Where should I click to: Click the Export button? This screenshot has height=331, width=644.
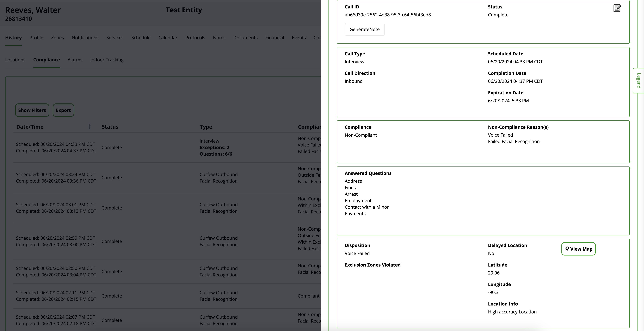click(x=63, y=110)
